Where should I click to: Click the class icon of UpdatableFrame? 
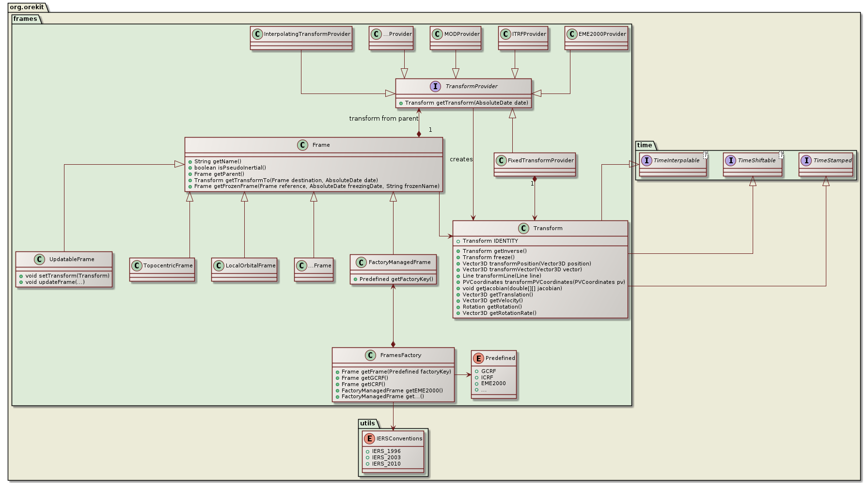point(39,259)
